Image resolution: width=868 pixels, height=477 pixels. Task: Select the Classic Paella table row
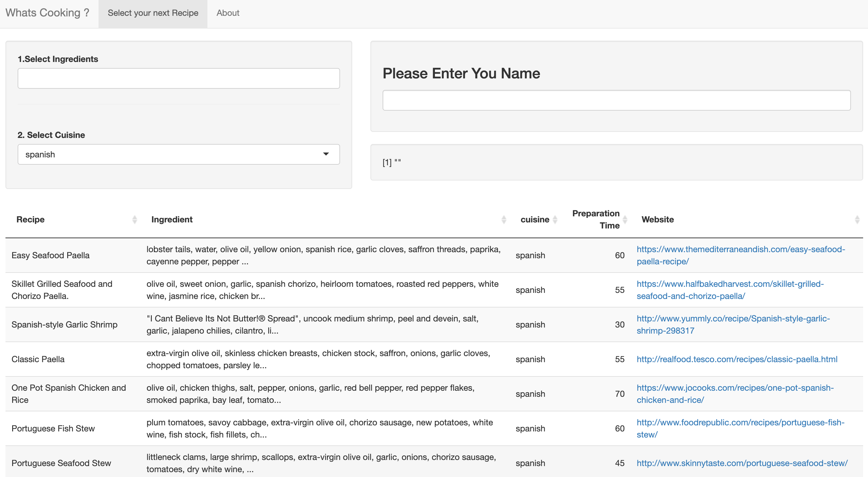click(x=434, y=359)
